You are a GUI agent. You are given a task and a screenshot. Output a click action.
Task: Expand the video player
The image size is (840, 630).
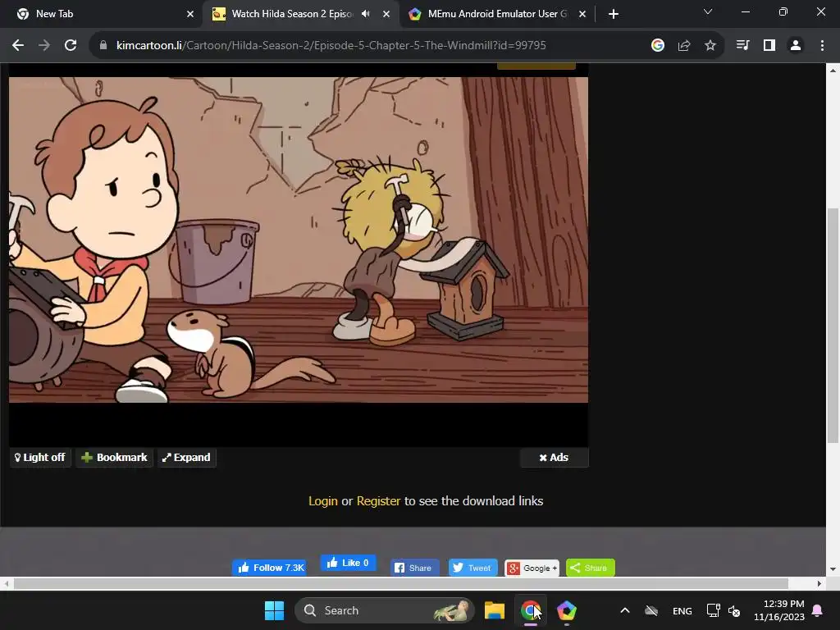(186, 458)
